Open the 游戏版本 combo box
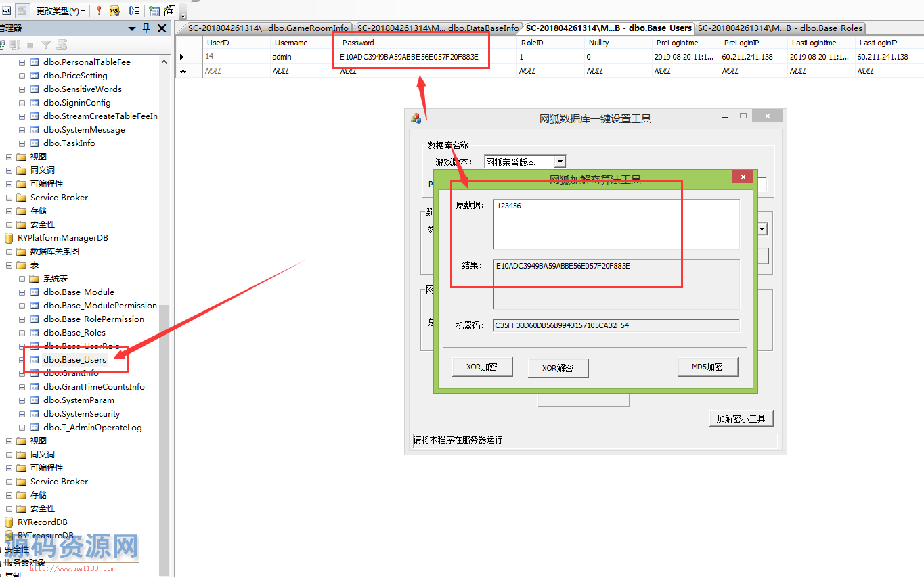Viewport: 924px width, 577px height. coord(559,162)
